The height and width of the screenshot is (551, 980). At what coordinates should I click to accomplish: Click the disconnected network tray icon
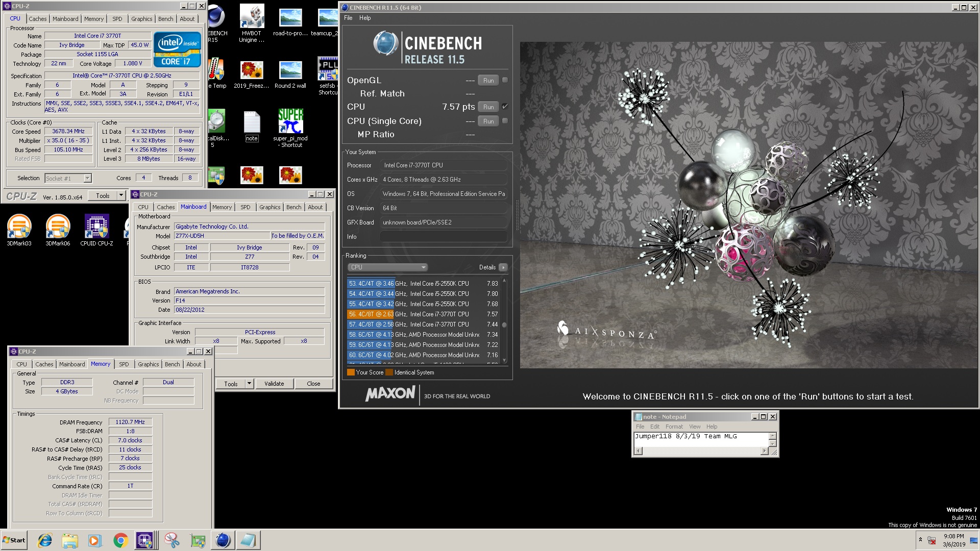click(932, 540)
